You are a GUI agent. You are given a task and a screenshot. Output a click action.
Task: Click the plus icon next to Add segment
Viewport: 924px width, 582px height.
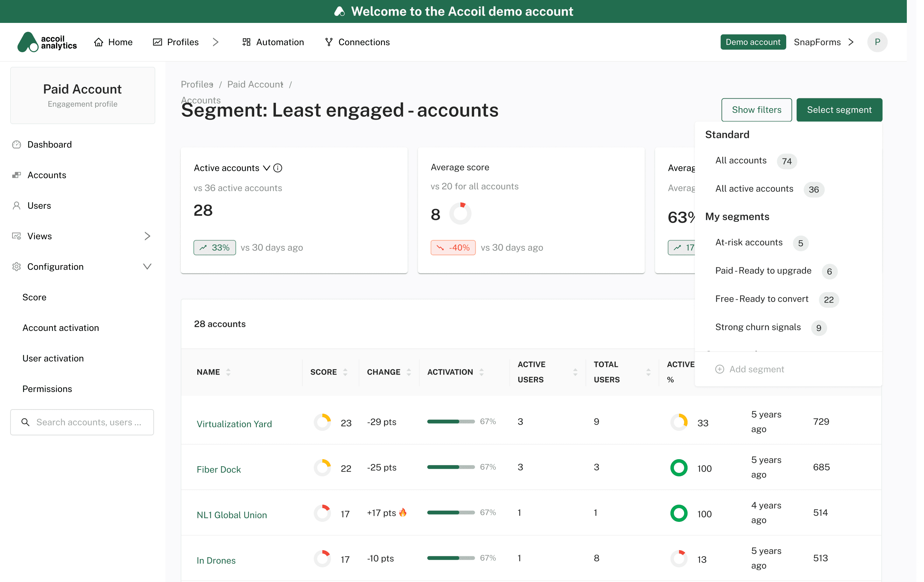(x=719, y=369)
